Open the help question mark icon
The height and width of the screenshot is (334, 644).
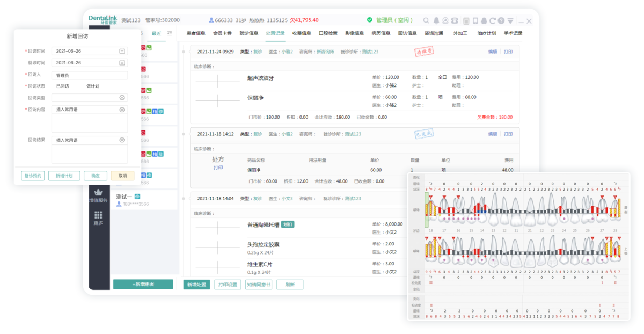pos(501,21)
